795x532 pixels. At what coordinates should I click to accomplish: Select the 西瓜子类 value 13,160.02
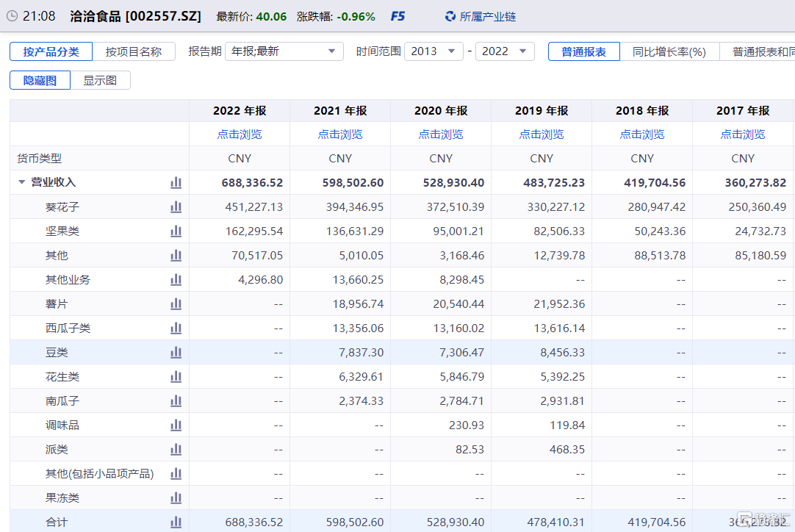coord(458,328)
